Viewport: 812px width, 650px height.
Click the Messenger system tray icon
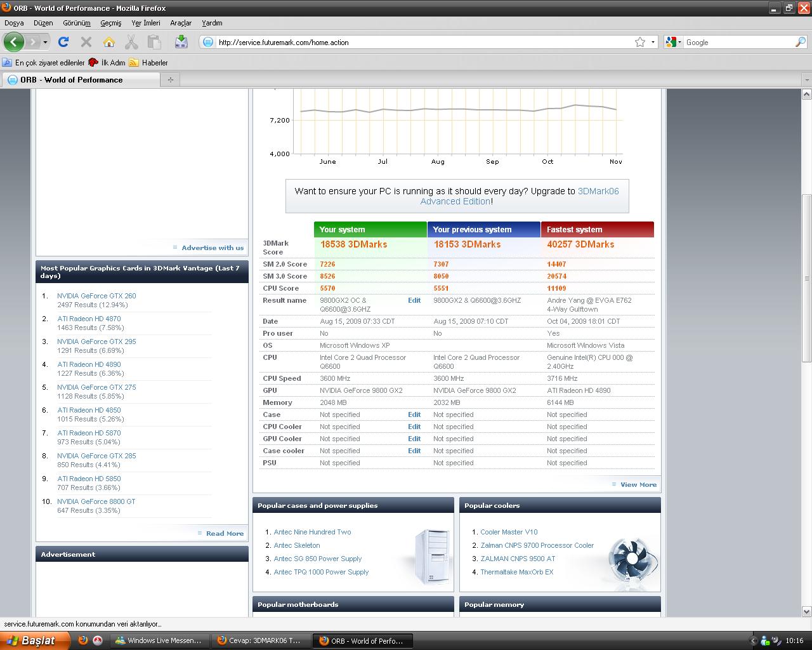(764, 641)
